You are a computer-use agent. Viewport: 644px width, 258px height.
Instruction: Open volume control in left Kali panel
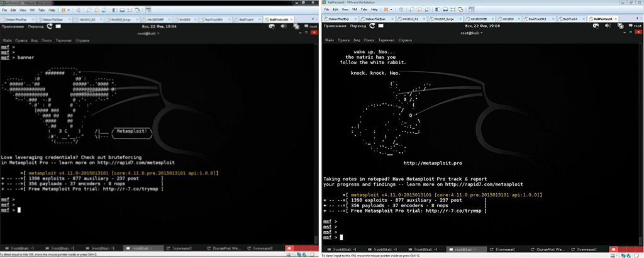pyautogui.click(x=284, y=26)
